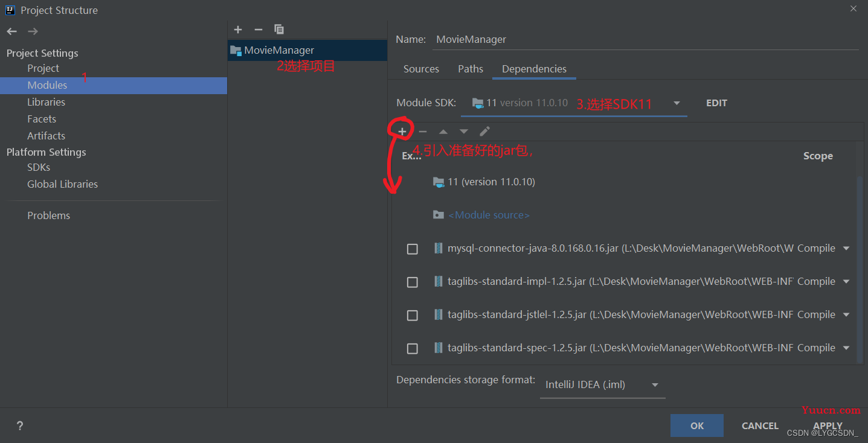
Task: Close the Project Structure dialog
Action: [854, 8]
